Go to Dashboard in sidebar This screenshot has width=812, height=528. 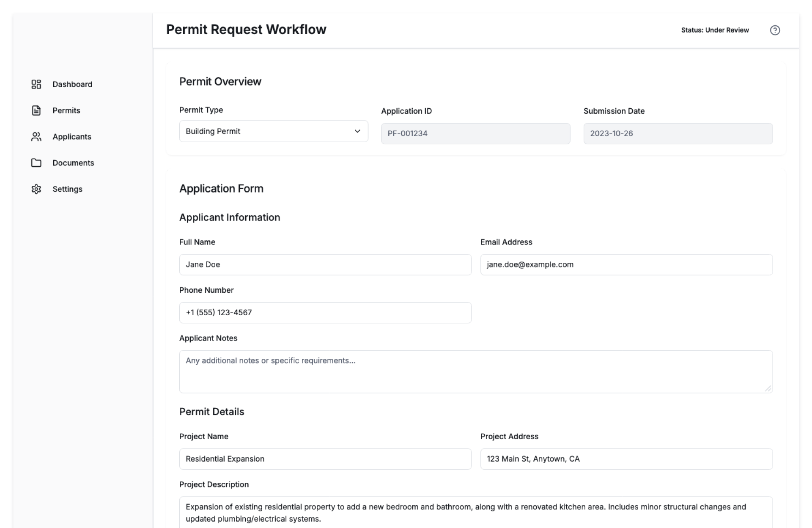tap(72, 84)
